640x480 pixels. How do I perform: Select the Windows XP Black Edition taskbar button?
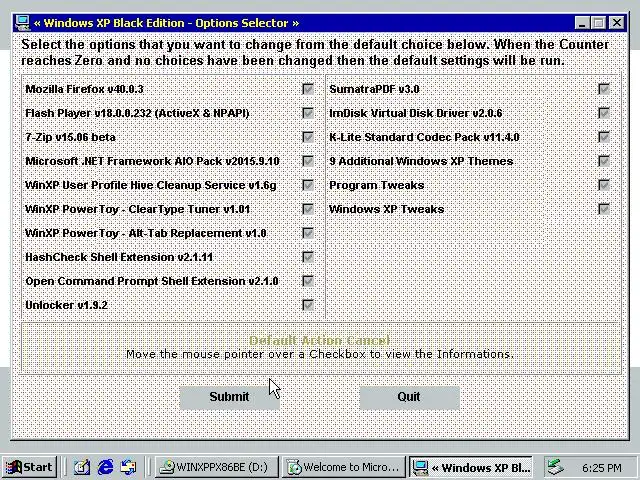(x=471, y=467)
